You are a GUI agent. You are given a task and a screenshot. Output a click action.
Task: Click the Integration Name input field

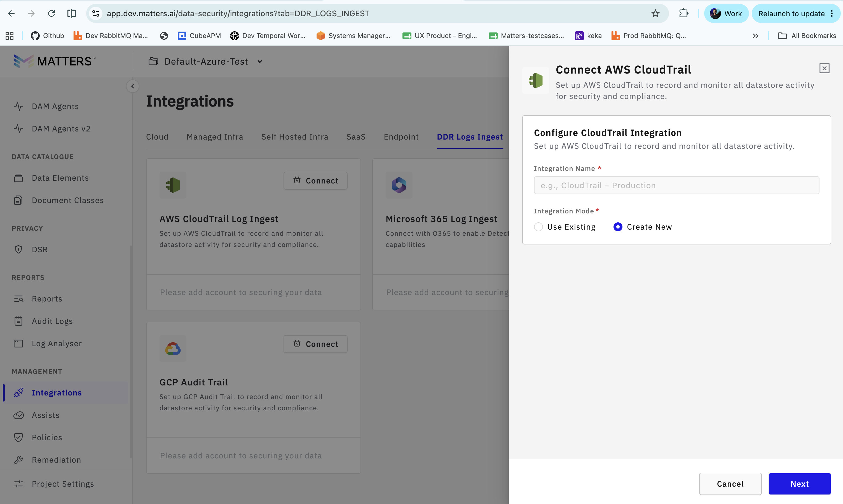click(676, 185)
